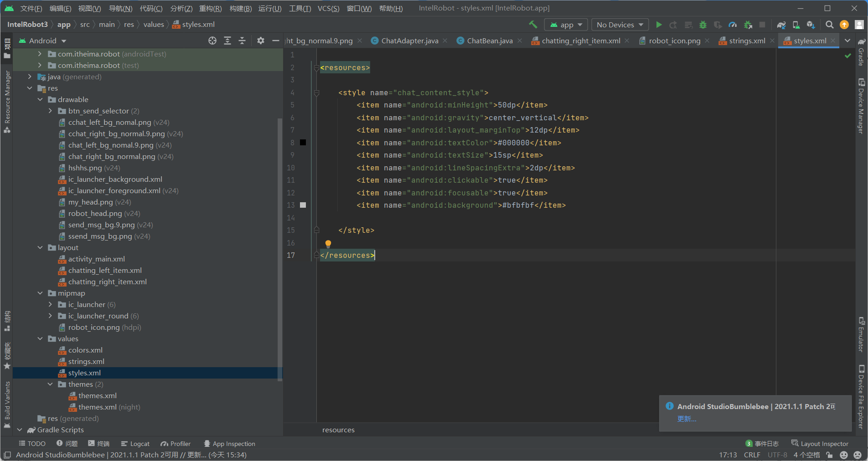The height and width of the screenshot is (461, 868).
Task: Open the No Devices device selector
Action: (619, 24)
